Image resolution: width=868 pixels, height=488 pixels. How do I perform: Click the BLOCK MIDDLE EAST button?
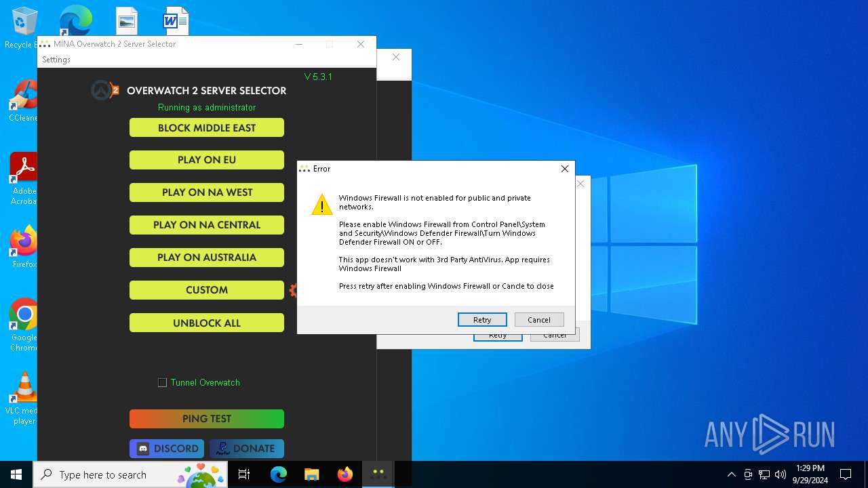tap(207, 127)
